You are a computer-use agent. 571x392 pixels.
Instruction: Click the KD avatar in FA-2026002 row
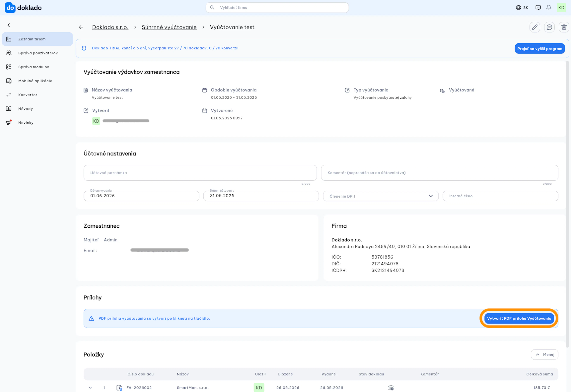pos(259,388)
